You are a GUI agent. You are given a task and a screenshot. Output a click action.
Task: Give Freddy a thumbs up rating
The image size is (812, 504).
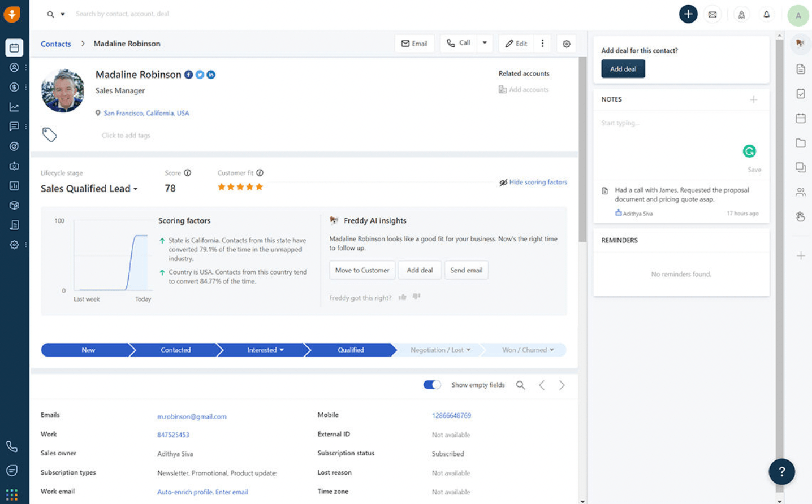click(402, 298)
